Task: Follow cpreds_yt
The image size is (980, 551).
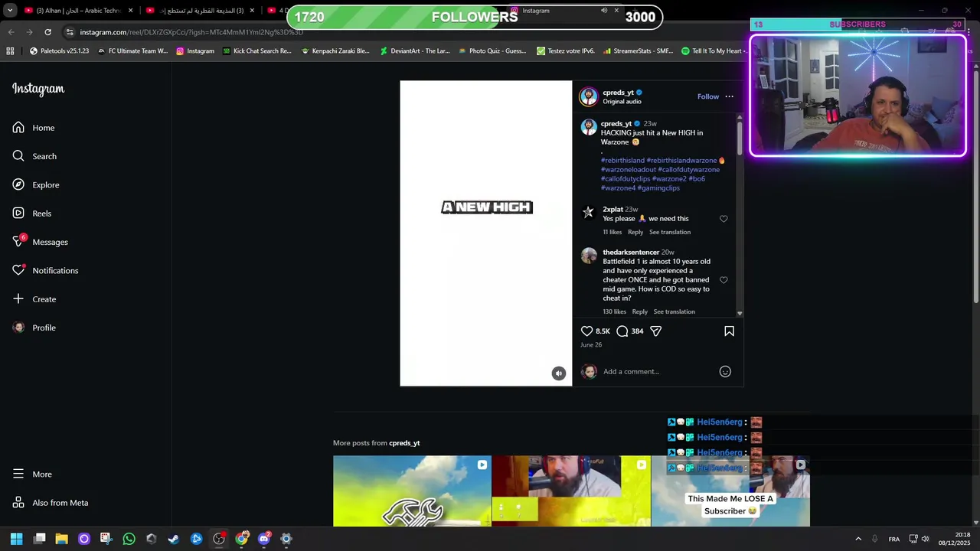Action: point(708,96)
